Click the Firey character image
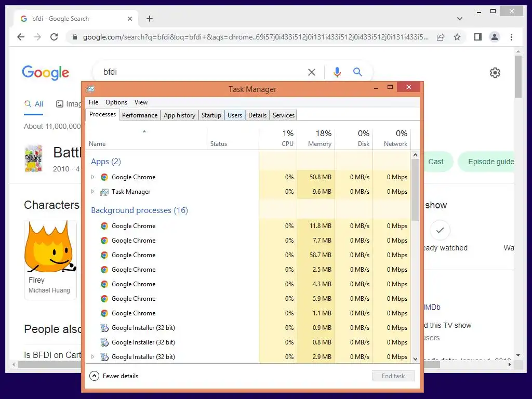This screenshot has width=532, height=399. [x=50, y=247]
